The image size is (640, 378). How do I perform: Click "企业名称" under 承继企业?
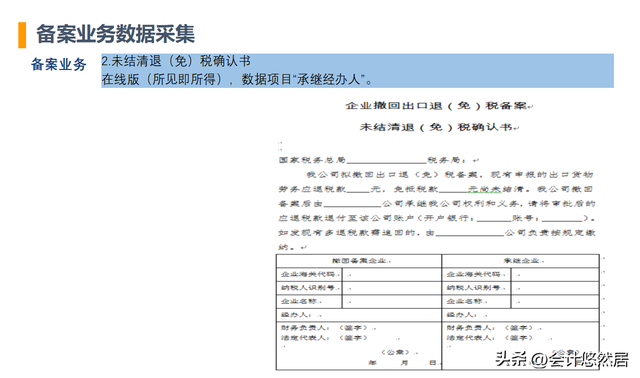point(465,302)
